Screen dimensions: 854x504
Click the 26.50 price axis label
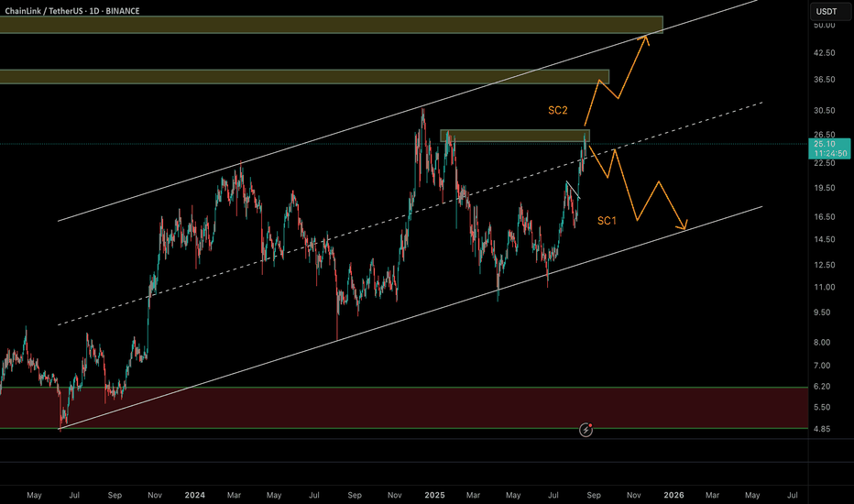[824, 135]
